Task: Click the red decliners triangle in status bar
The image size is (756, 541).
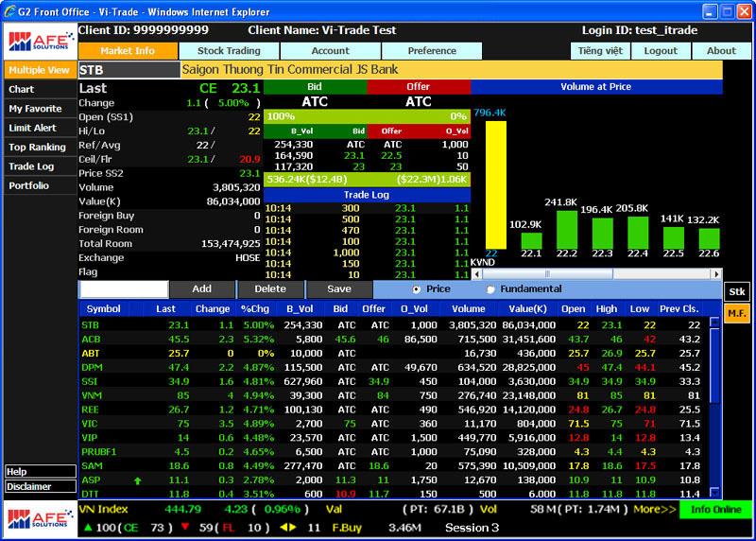Action: coord(185,528)
